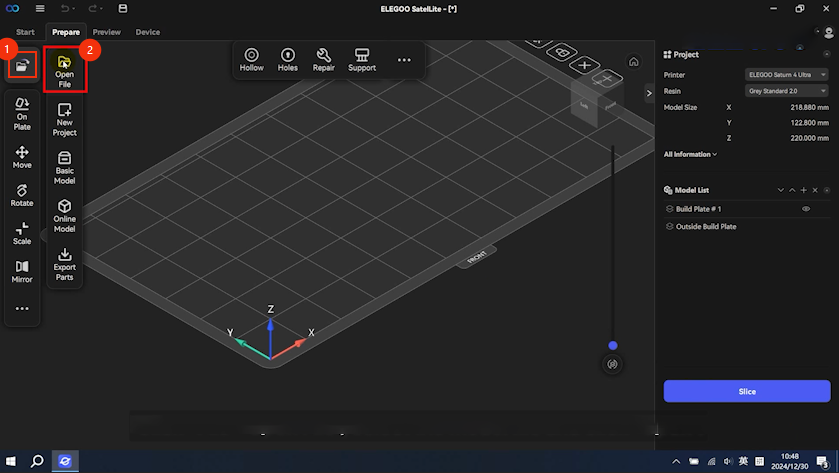The width and height of the screenshot is (839, 473).
Task: Click the model size Z value 220.000 mm
Action: [809, 138]
